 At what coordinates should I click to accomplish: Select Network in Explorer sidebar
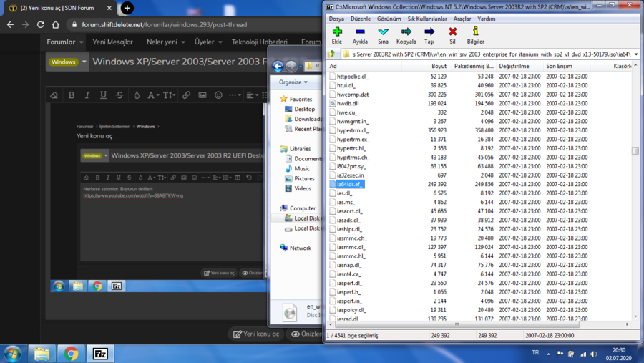pos(301,248)
